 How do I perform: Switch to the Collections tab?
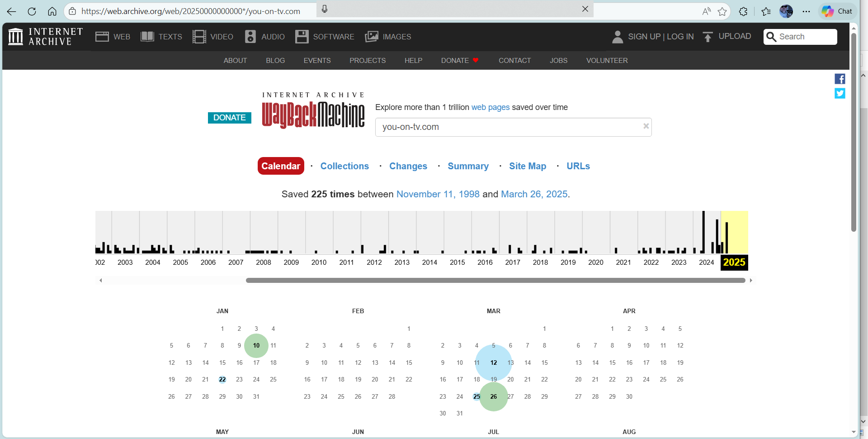(x=344, y=166)
